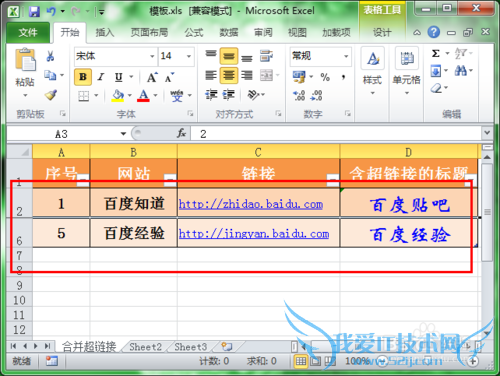Open filter dropdown on 网站 header

(x=170, y=179)
